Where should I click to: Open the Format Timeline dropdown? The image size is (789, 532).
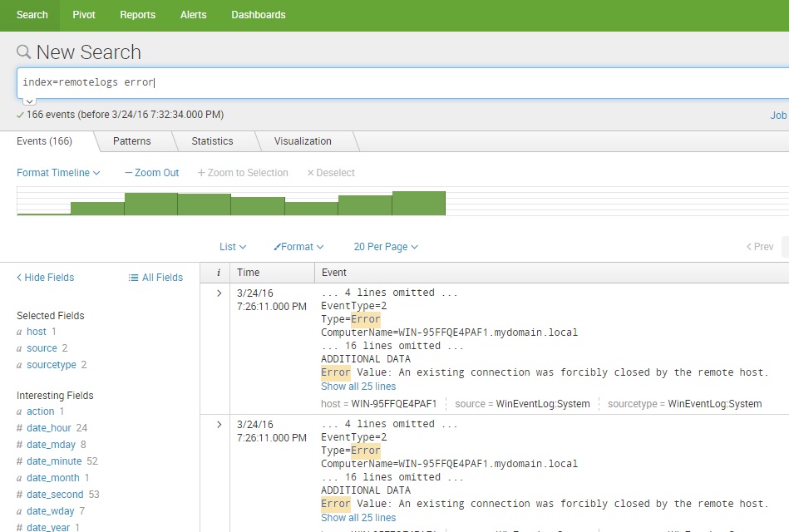click(x=58, y=173)
